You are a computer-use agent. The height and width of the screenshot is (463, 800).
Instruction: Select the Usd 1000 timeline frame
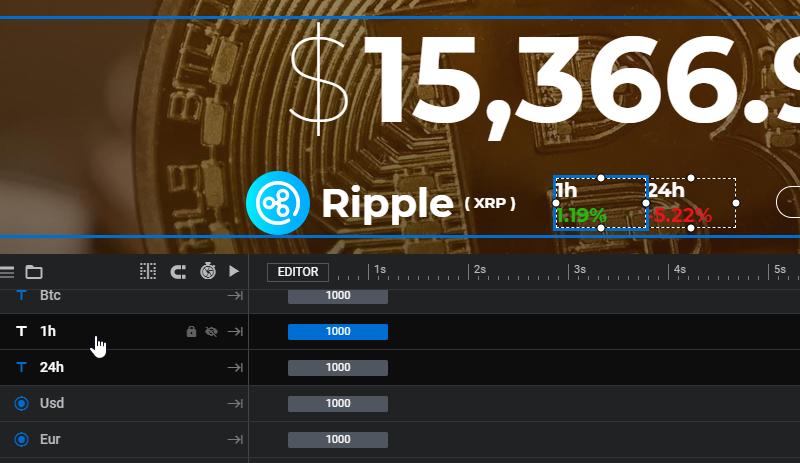point(338,404)
